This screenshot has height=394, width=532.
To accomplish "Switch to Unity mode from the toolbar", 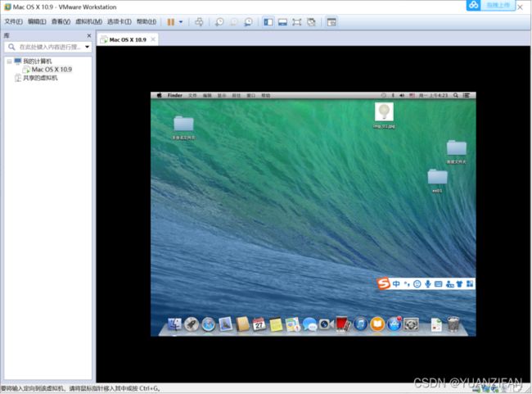I will tap(311, 22).
